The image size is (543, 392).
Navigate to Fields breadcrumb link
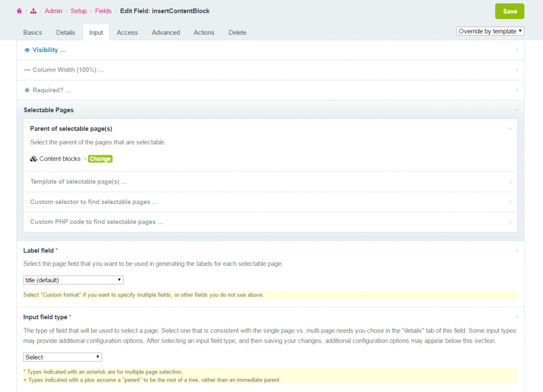click(103, 11)
